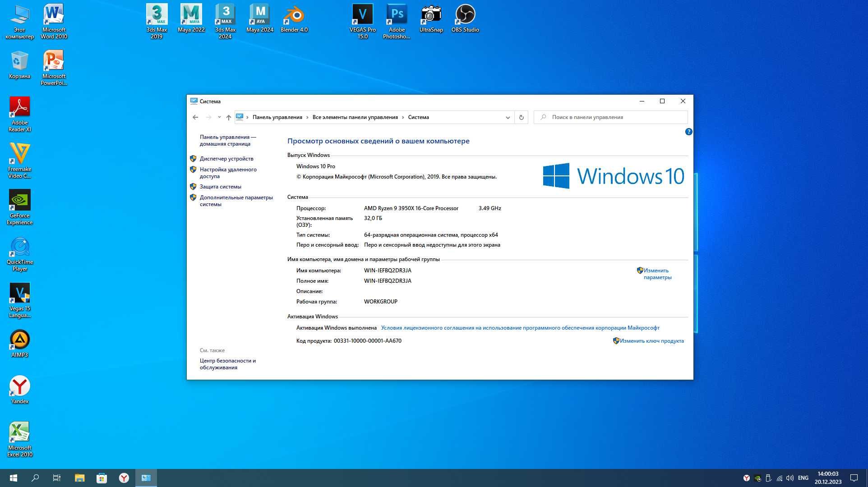Go back in the Система window

point(195,117)
